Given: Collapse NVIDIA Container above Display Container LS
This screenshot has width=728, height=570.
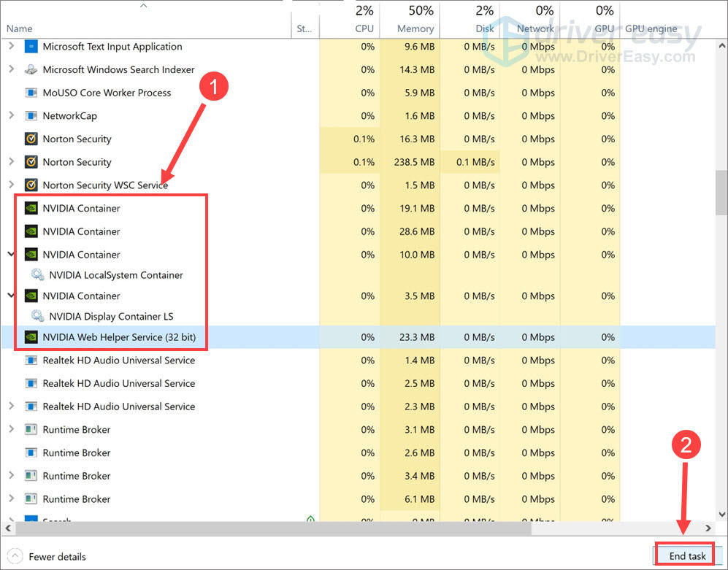Looking at the screenshot, I should pos(11,296).
